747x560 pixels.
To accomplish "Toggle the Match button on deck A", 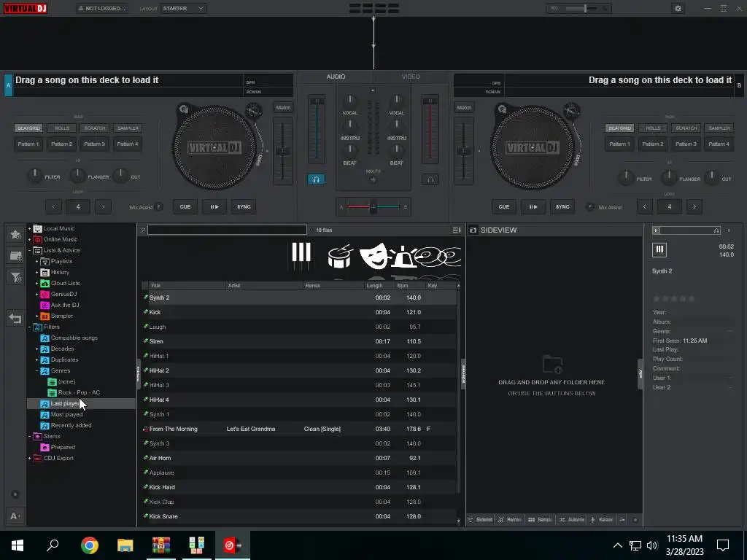I will [283, 108].
